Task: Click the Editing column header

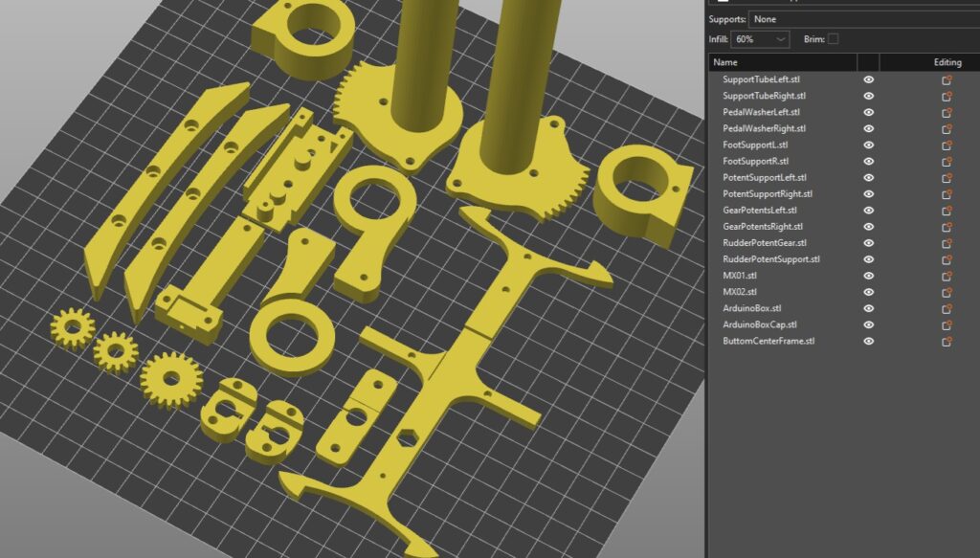Action: 947,62
